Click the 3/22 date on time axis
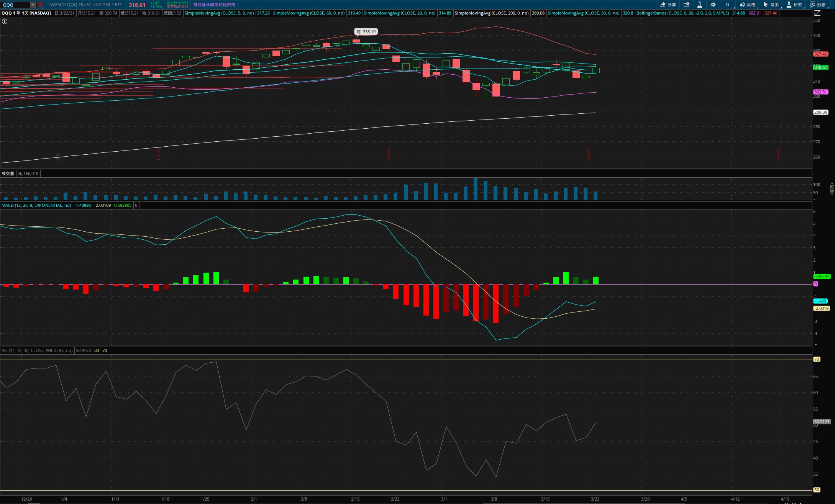This screenshot has width=835, height=504. pyautogui.click(x=595, y=499)
